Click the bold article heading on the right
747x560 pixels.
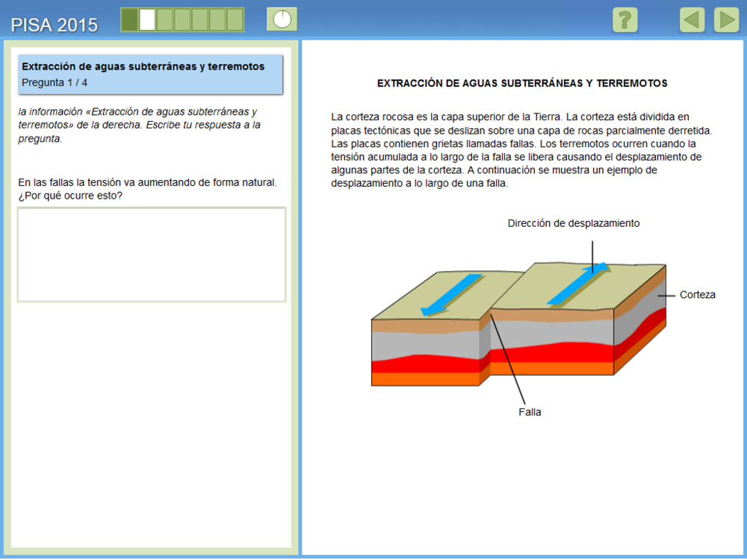point(522,83)
